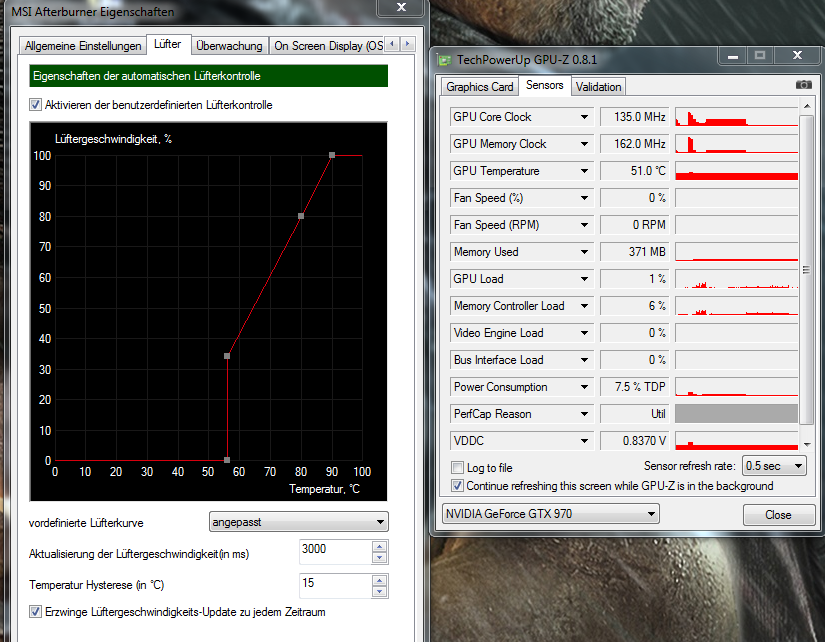Switch to Graphics Card tab in GPU-Z
The width and height of the screenshot is (825, 642).
click(x=479, y=87)
